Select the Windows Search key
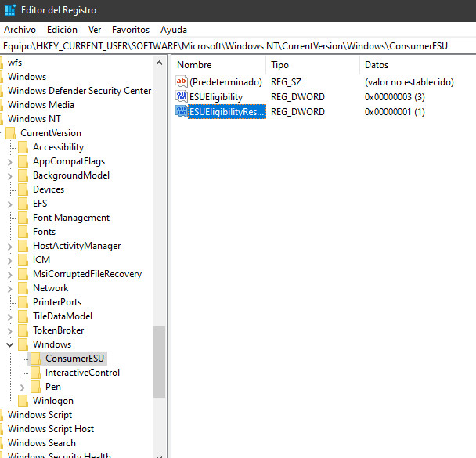Image resolution: width=476 pixels, height=458 pixels. pyautogui.click(x=41, y=443)
